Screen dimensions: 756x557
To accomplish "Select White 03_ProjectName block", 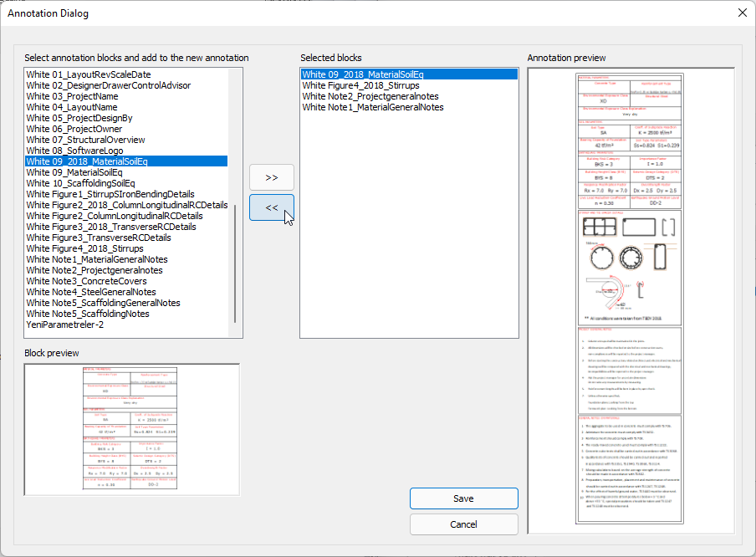I will pos(72,96).
